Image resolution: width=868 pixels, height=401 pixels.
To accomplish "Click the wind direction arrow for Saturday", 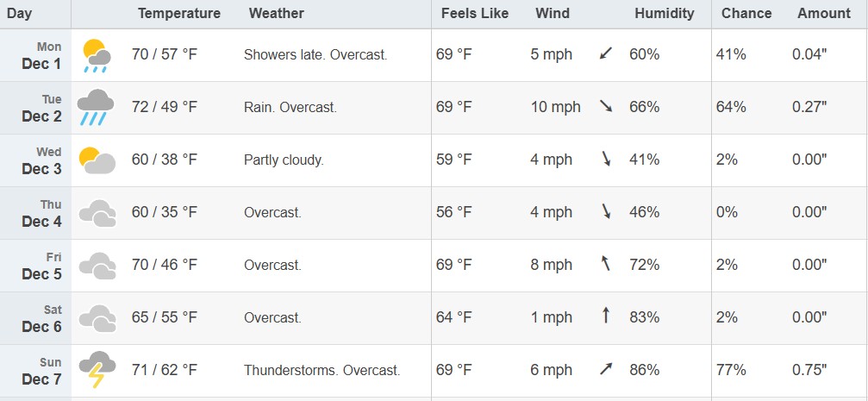I will point(605,316).
